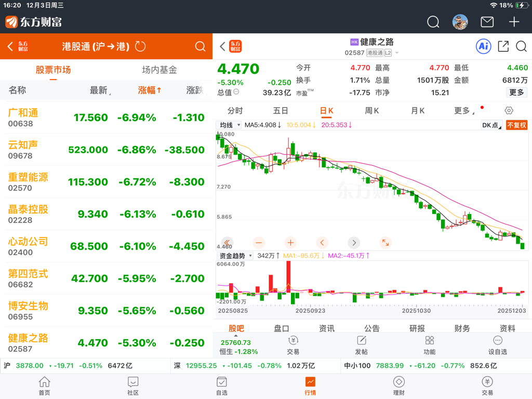Sort list by 最新 price column
This screenshot has height=399, width=532.
point(100,90)
